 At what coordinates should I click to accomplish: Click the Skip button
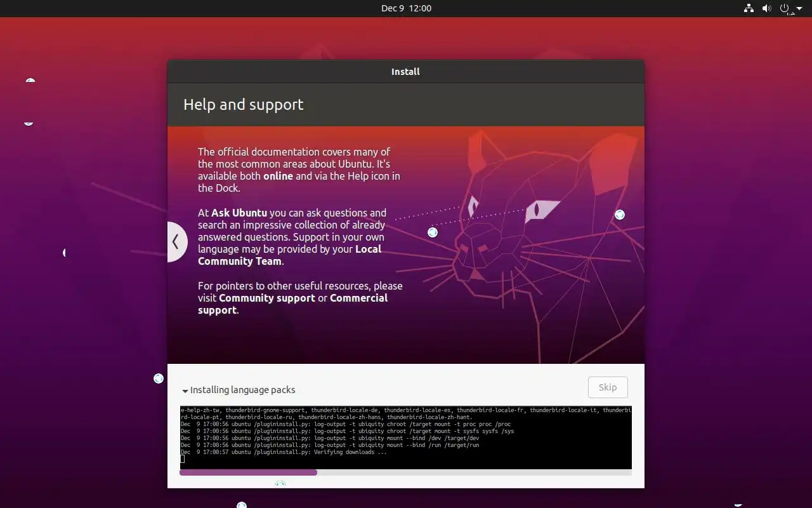tap(608, 387)
